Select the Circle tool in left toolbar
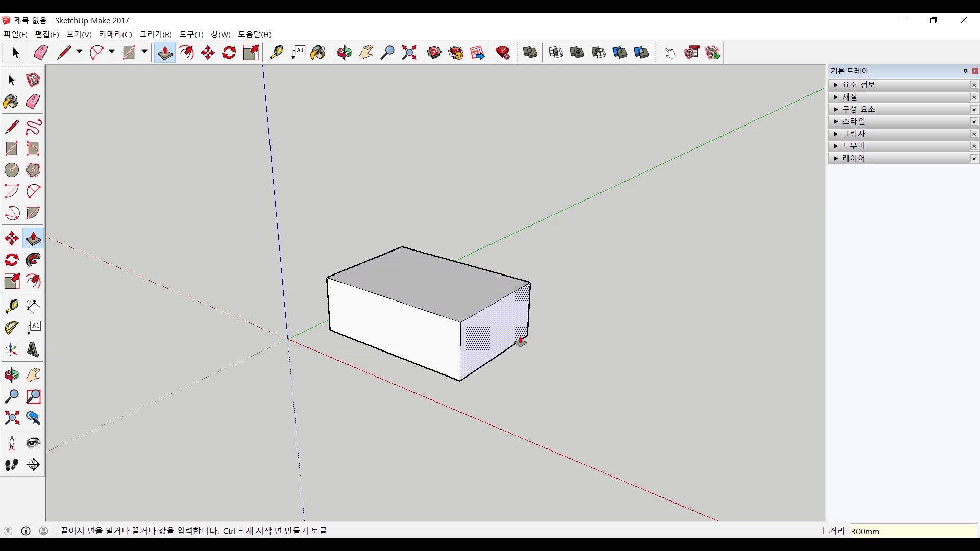This screenshot has width=980, height=551. [11, 170]
